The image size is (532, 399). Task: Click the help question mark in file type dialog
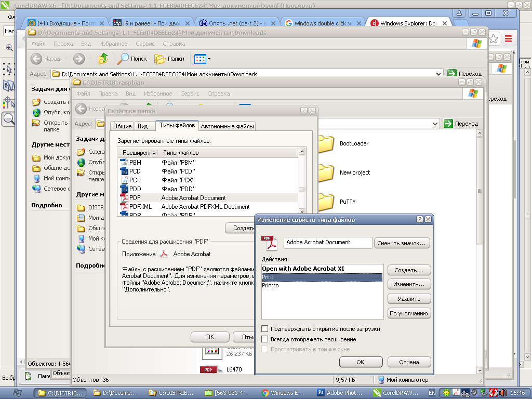(x=420, y=220)
